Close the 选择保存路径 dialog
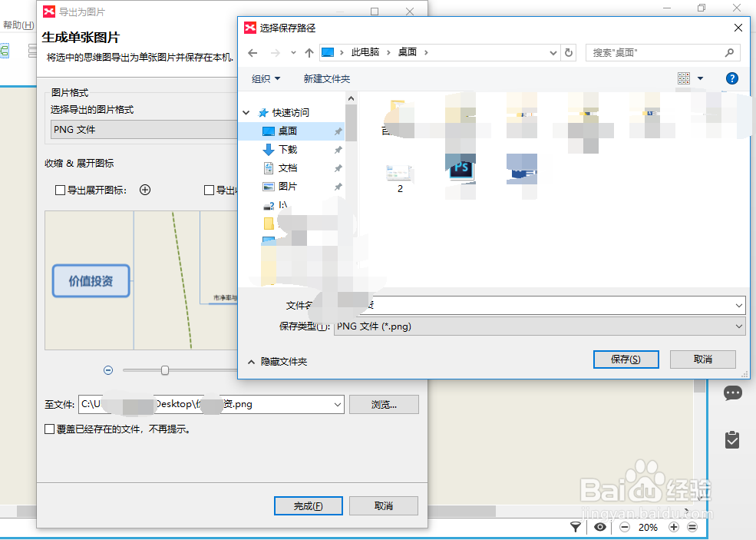The width and height of the screenshot is (756, 540). click(x=738, y=28)
